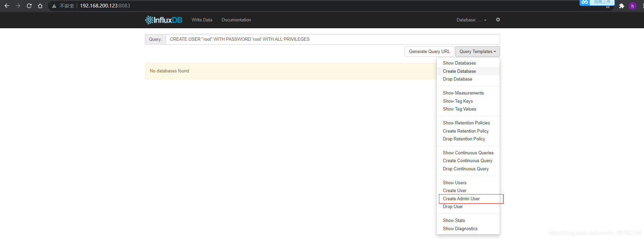The height and width of the screenshot is (239, 644).
Task: Choose Create User template
Action: click(468, 191)
